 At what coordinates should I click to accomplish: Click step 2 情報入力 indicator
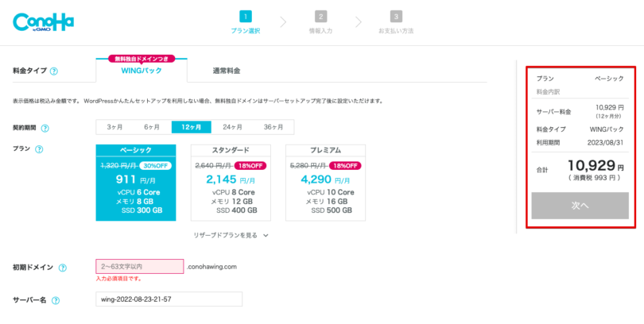coord(320,16)
